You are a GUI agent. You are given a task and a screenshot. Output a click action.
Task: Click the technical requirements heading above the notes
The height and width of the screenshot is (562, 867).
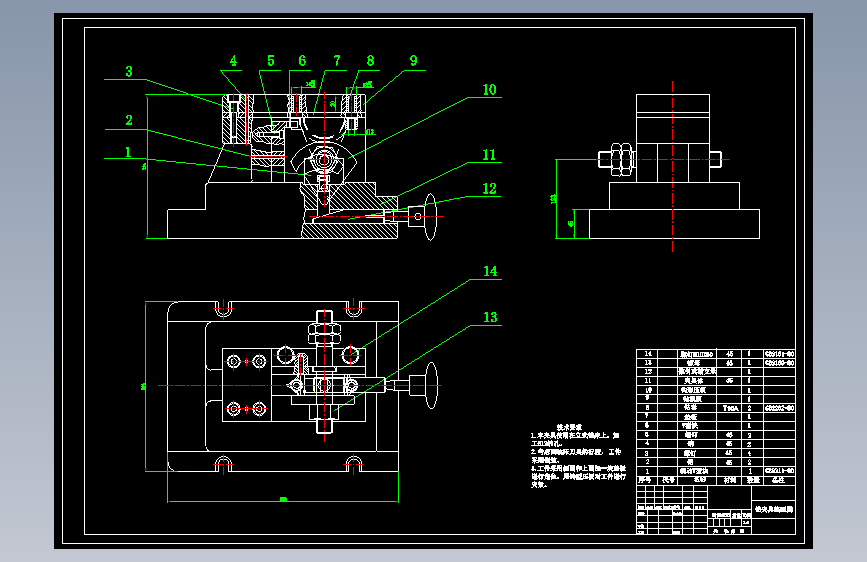pyautogui.click(x=569, y=428)
